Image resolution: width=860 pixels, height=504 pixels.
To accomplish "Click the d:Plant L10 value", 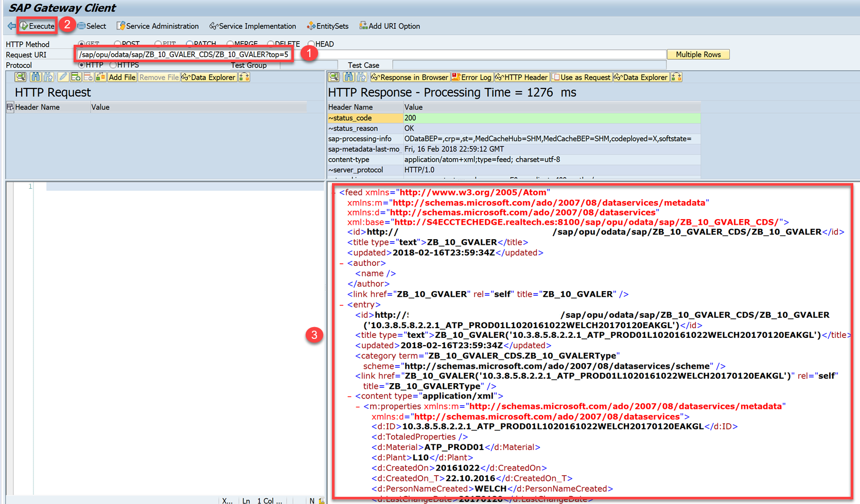I will coord(420,458).
